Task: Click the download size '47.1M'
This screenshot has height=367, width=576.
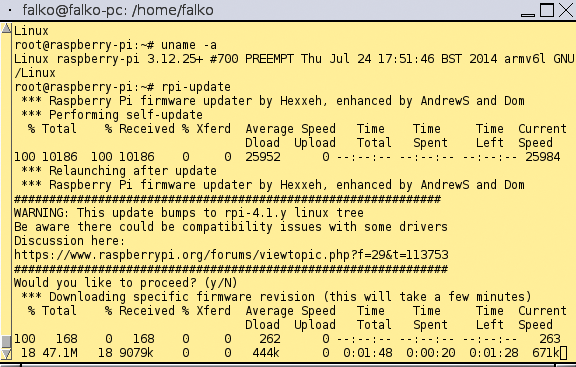Action: tap(60, 353)
